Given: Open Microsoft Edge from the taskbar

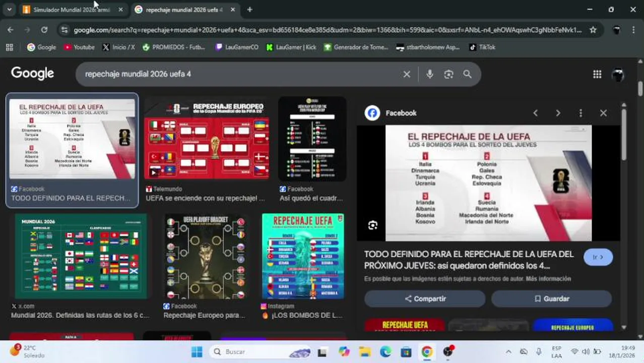Looking at the screenshot, I should [385, 352].
